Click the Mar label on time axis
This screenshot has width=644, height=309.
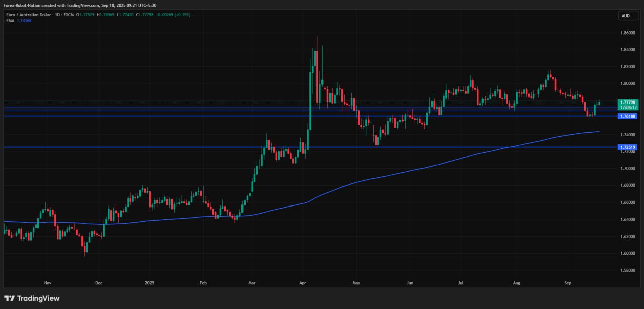pyautogui.click(x=252, y=283)
